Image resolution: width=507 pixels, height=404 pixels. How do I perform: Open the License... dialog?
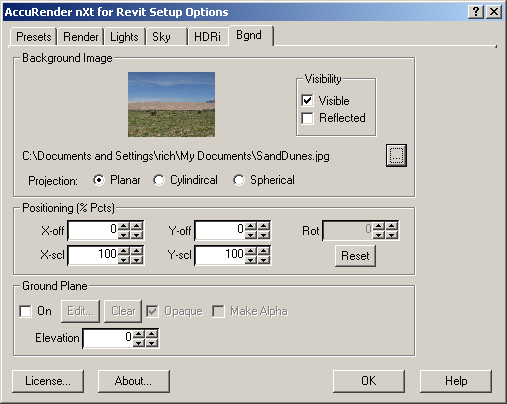[48, 381]
